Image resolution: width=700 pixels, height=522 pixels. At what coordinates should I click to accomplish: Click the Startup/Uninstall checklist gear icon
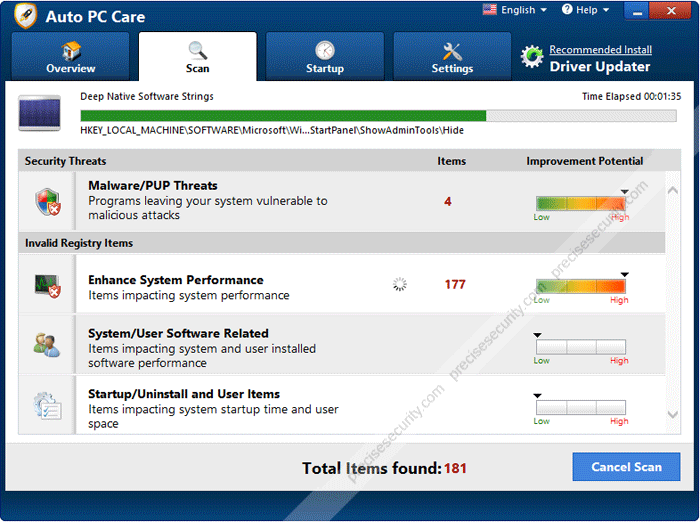coord(47,405)
